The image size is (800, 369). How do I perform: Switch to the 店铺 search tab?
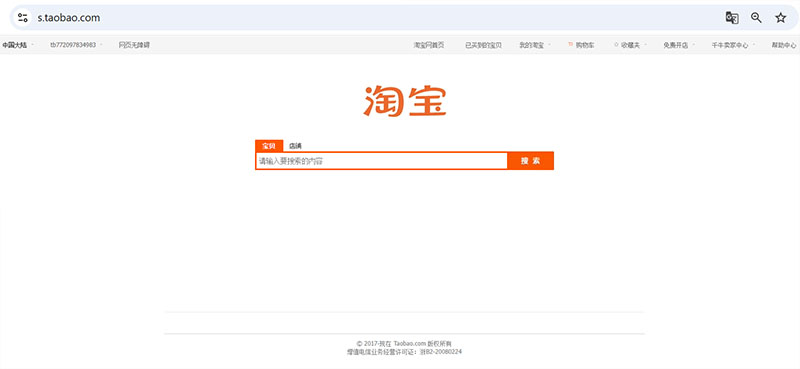click(295, 146)
